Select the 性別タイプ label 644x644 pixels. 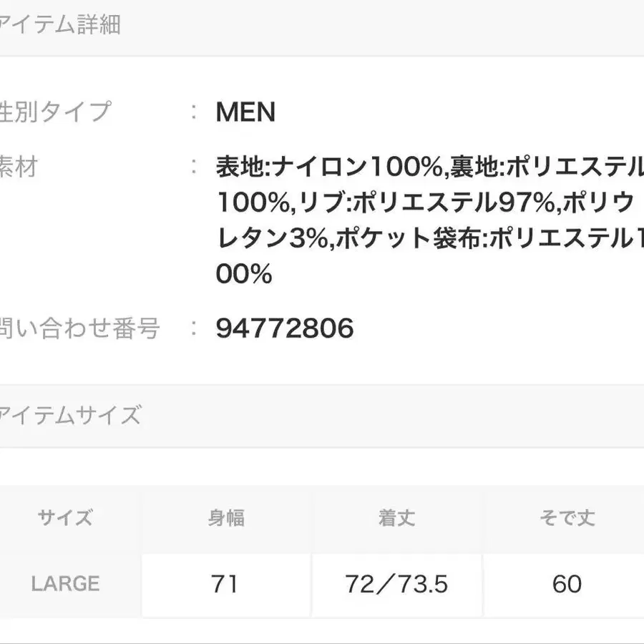[x=56, y=112]
